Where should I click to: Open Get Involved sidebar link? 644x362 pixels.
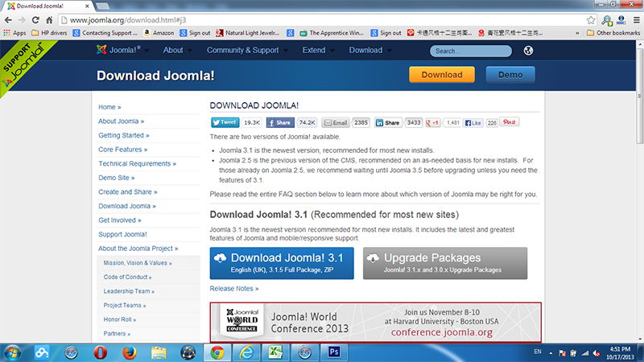(x=119, y=220)
